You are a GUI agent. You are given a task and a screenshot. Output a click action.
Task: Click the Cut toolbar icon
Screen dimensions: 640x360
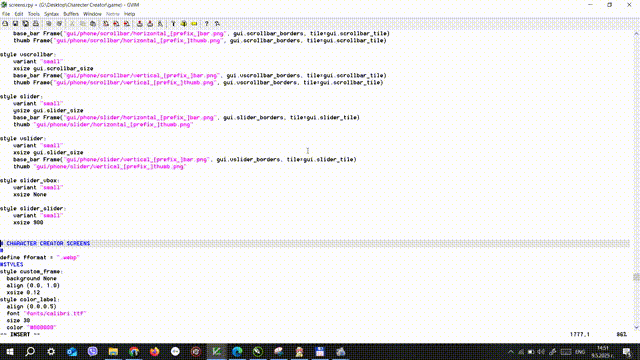[72, 24]
